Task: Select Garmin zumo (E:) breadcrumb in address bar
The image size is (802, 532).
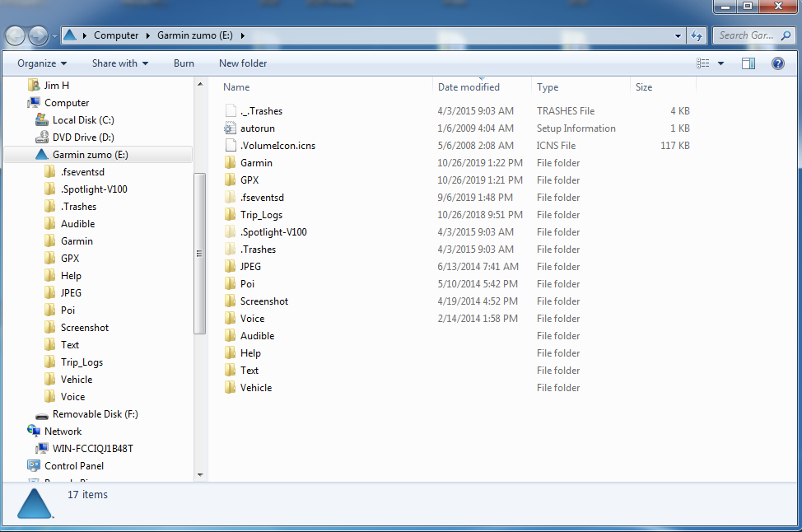Action: pos(195,35)
